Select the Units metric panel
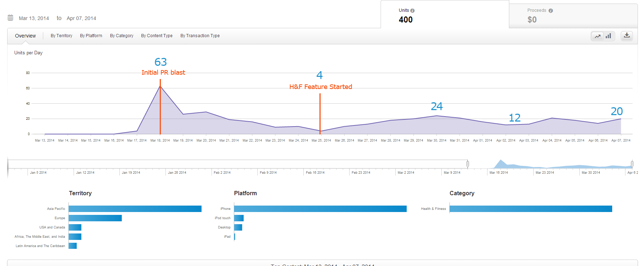The image size is (644, 266). [x=445, y=15]
